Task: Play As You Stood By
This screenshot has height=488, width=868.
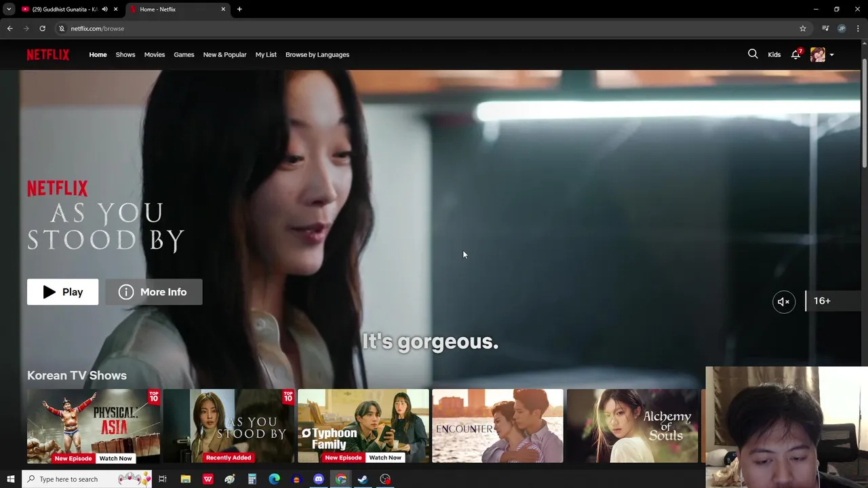Action: (x=62, y=292)
